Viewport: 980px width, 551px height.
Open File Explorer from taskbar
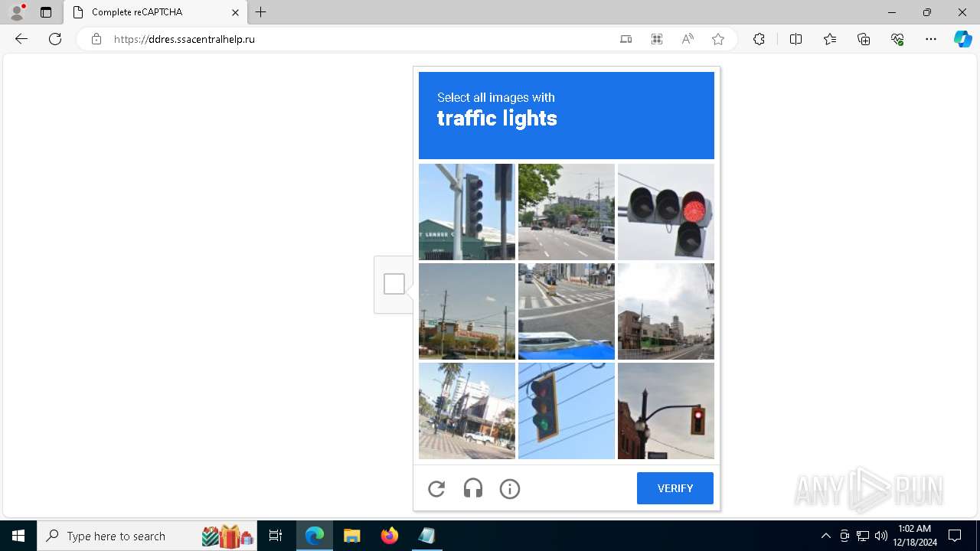(352, 536)
